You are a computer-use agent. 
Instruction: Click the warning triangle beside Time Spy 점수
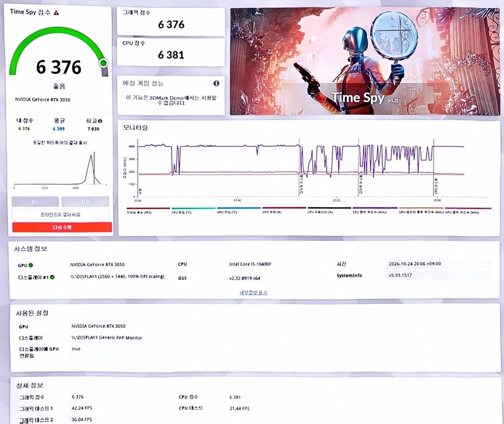click(x=57, y=12)
